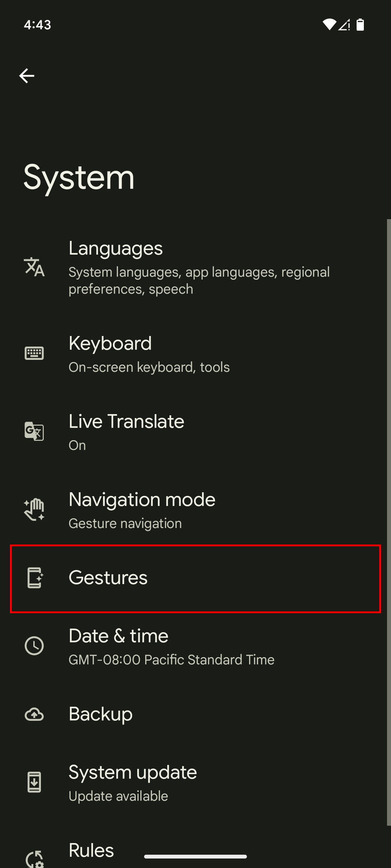
Task: Tap the Navigation mode hand icon
Action: [x=34, y=509]
